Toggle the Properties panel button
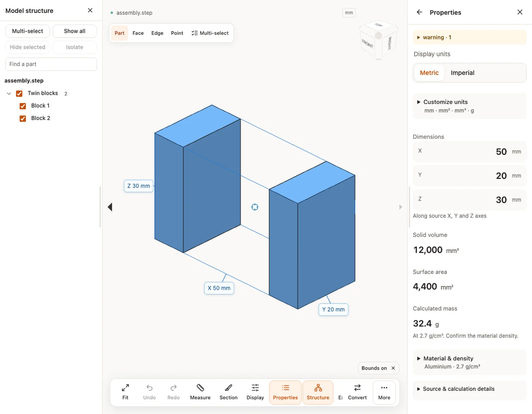The height and width of the screenshot is (414, 532). pyautogui.click(x=285, y=392)
